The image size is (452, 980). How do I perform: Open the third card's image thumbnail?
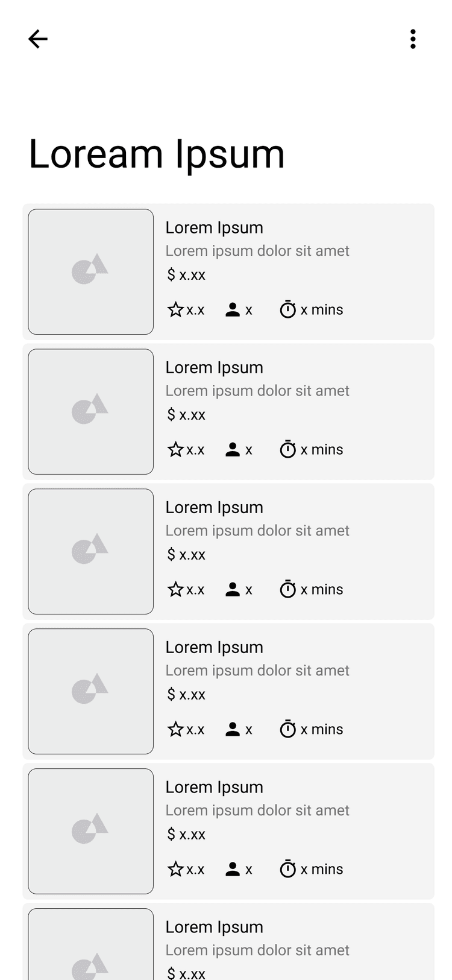(91, 552)
